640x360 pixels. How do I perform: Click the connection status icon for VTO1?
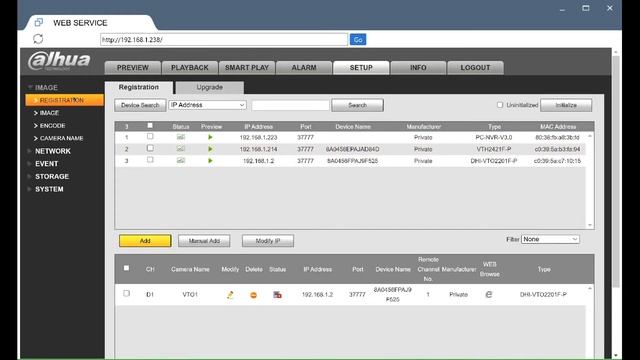278,295
